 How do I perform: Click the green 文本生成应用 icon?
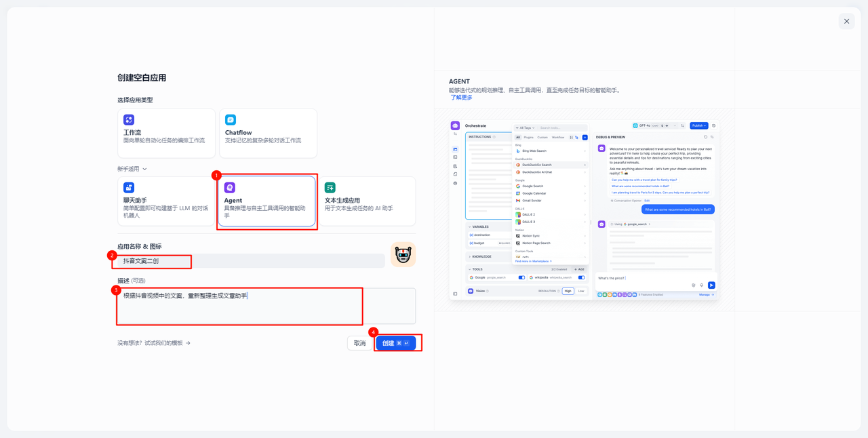point(330,188)
